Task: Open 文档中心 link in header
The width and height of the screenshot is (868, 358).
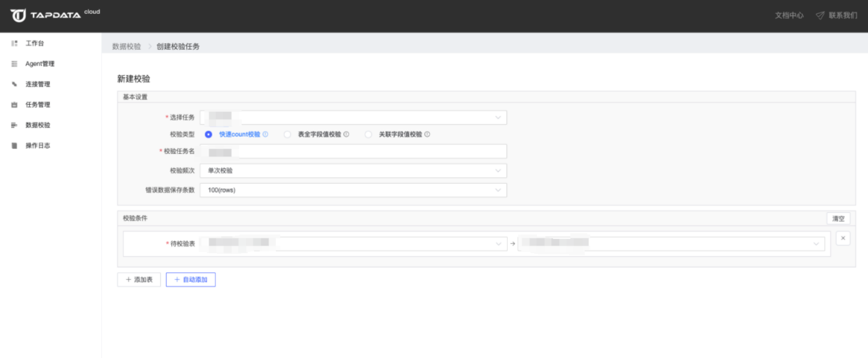Action: (x=789, y=15)
